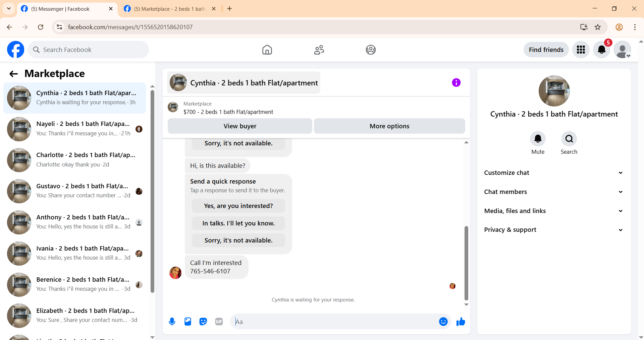644x340 pixels.
Task: Click browser back arrow
Action: 9,27
